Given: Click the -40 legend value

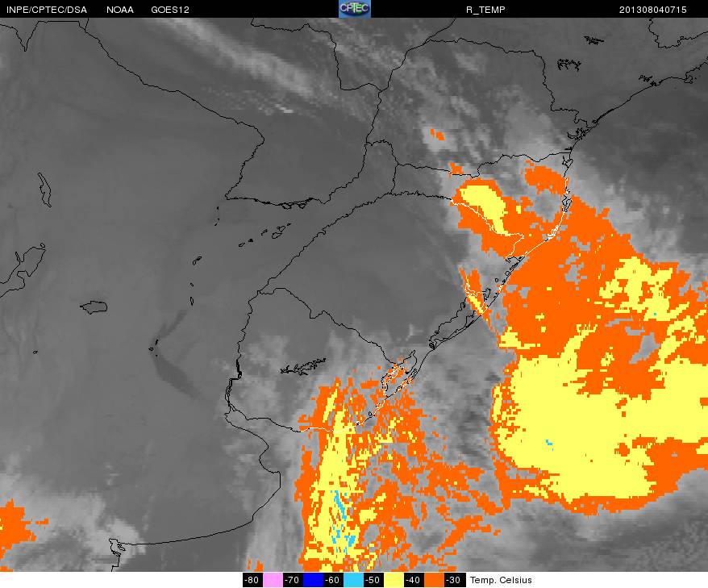Looking at the screenshot, I should pos(414,580).
